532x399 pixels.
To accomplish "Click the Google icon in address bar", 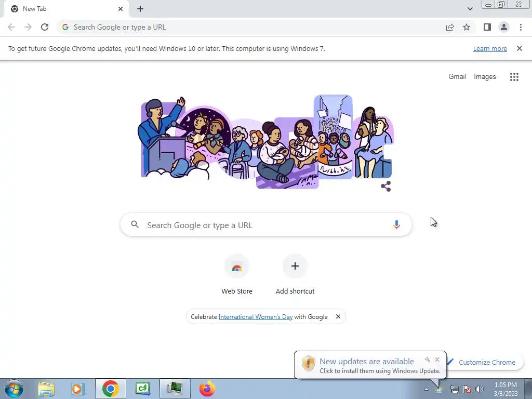I will point(65,27).
